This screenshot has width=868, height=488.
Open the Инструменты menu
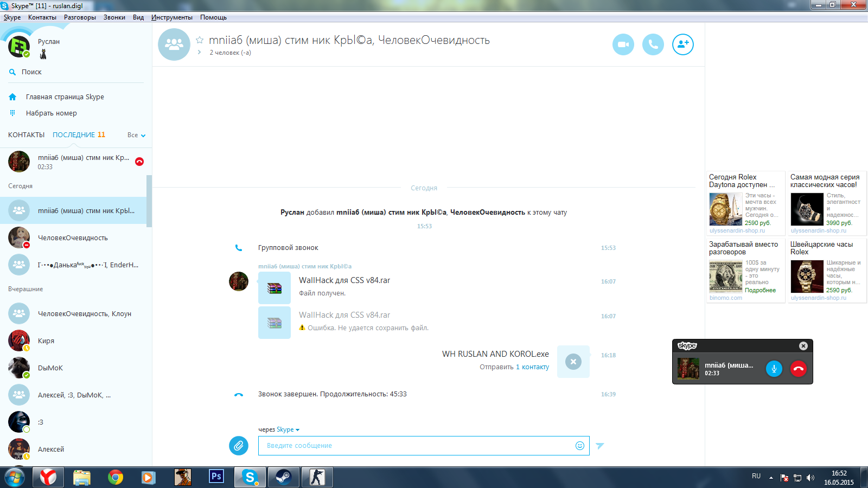172,17
